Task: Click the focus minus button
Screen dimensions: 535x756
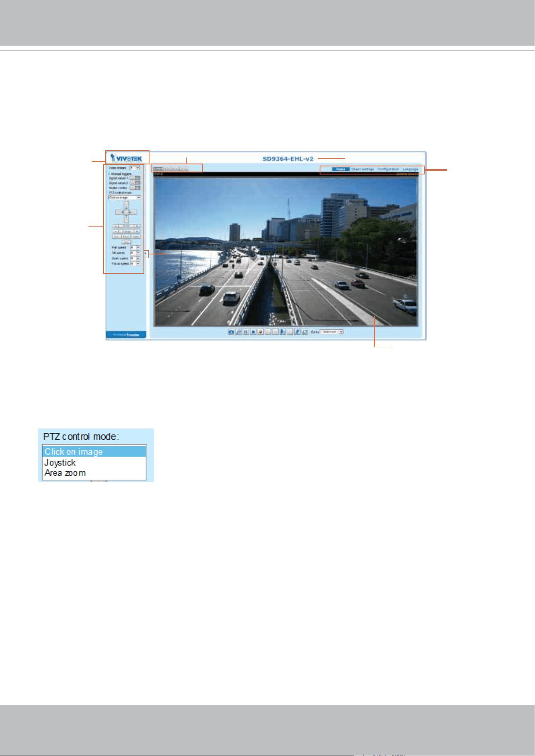Action: (116, 231)
